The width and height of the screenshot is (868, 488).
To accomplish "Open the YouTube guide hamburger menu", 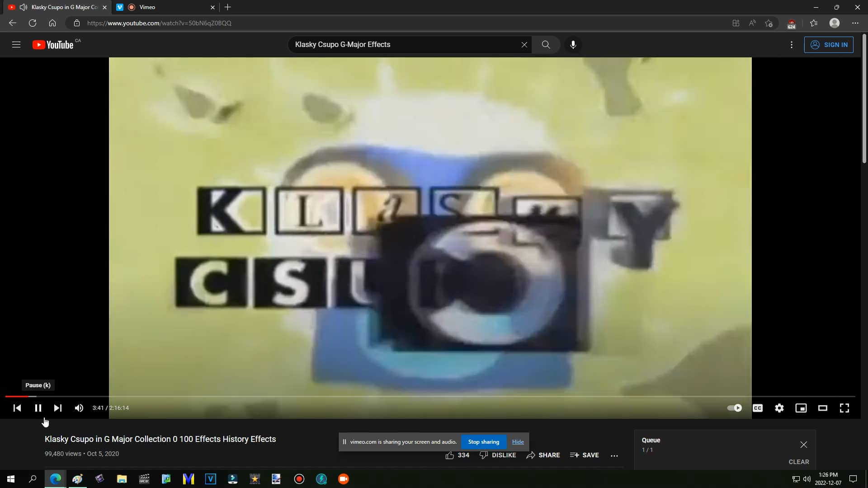I will [x=16, y=44].
